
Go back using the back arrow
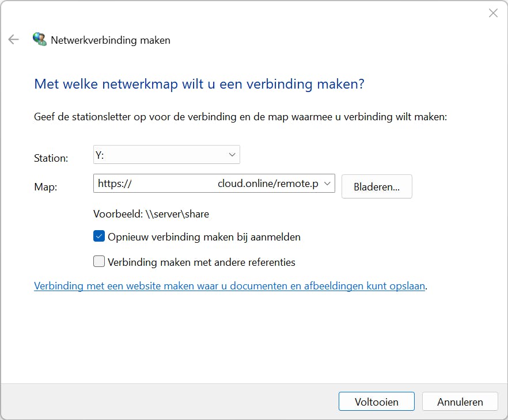pos(13,40)
